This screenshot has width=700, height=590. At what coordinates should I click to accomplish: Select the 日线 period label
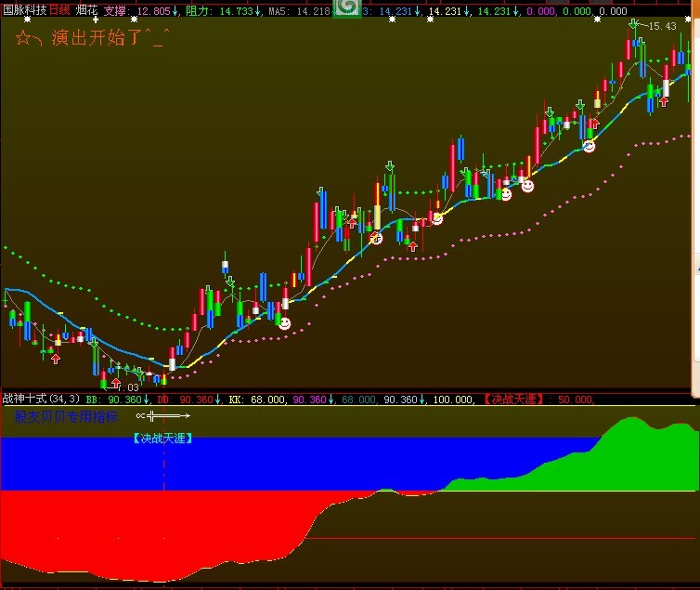click(x=59, y=10)
